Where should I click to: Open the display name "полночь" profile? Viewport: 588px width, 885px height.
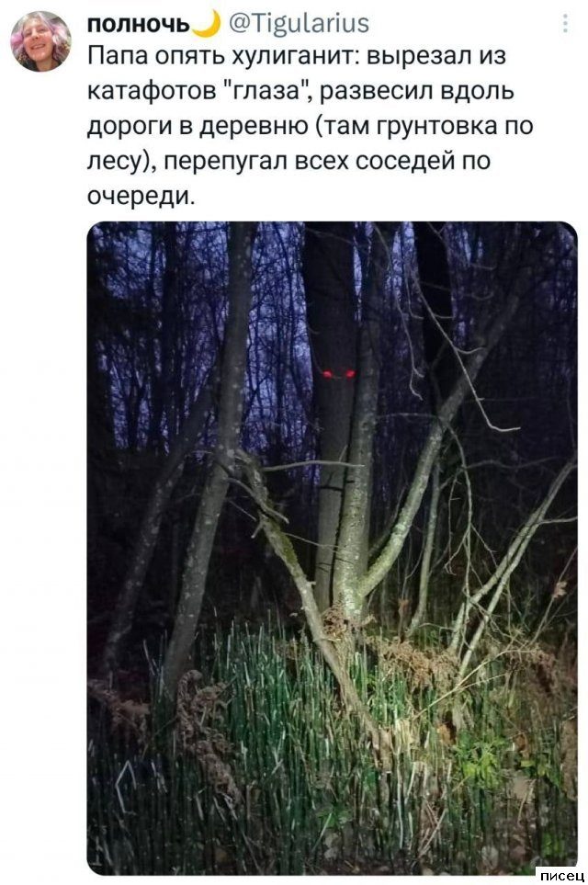point(139,24)
